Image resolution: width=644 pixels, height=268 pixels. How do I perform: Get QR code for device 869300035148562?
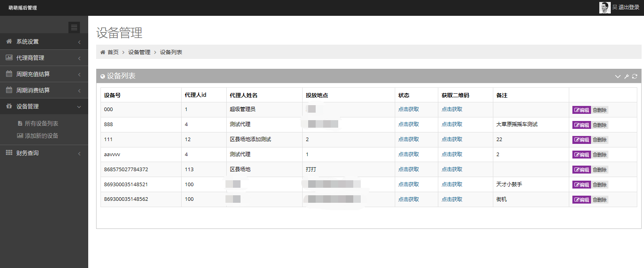click(x=452, y=199)
